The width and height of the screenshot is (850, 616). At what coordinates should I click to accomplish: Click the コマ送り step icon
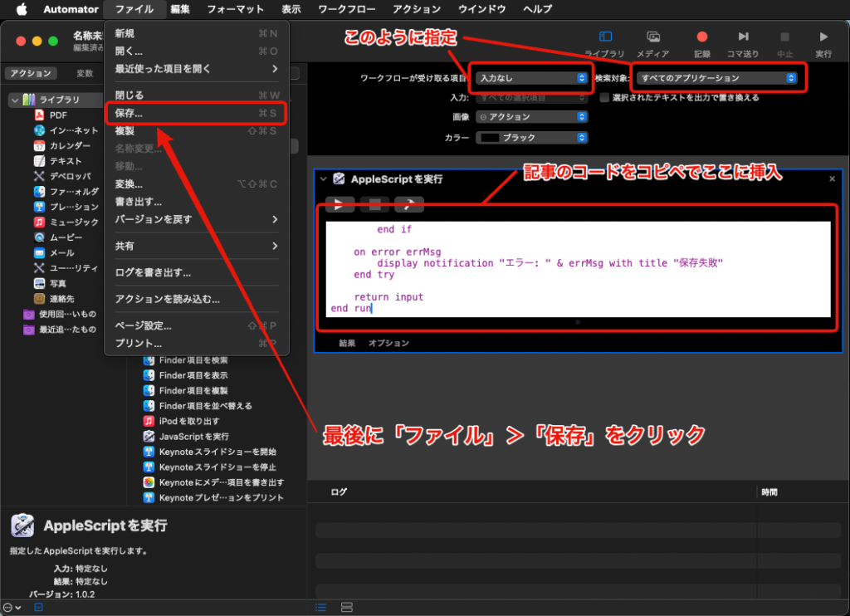pyautogui.click(x=743, y=37)
